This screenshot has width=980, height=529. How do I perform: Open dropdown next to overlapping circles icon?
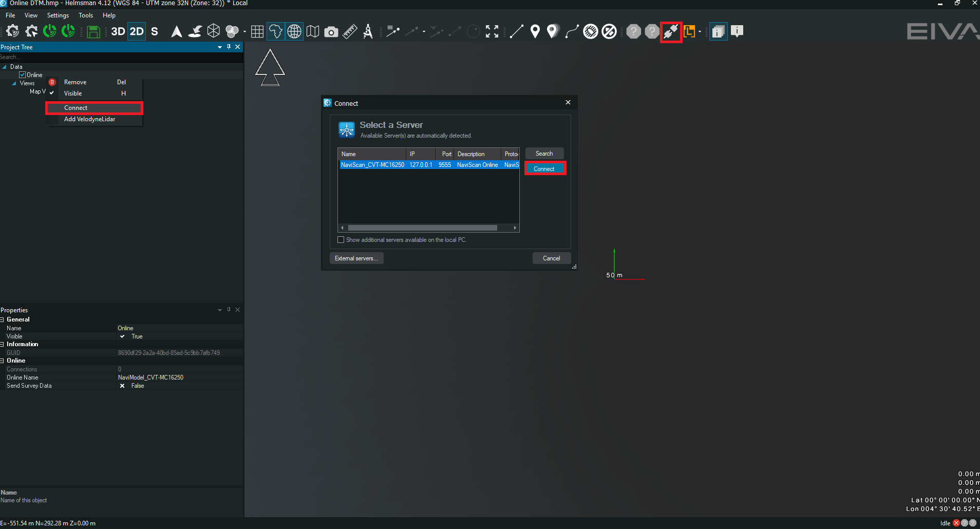tap(244, 32)
